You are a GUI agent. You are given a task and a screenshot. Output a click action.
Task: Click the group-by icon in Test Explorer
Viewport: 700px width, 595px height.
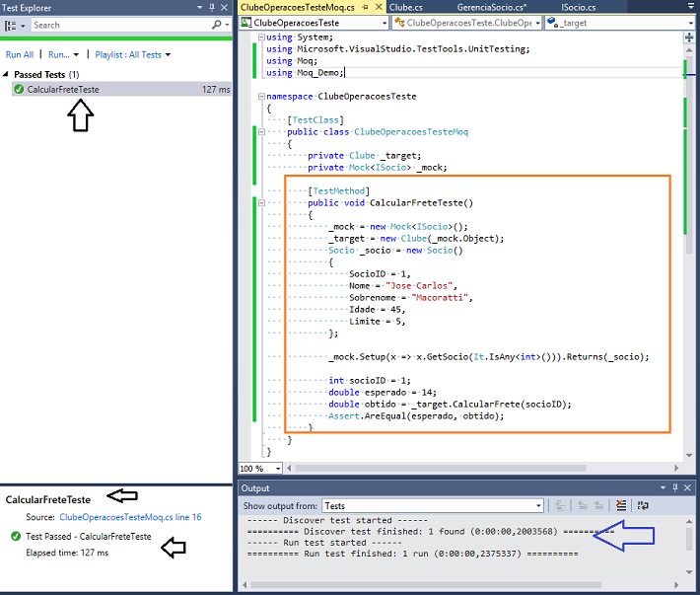point(10,26)
